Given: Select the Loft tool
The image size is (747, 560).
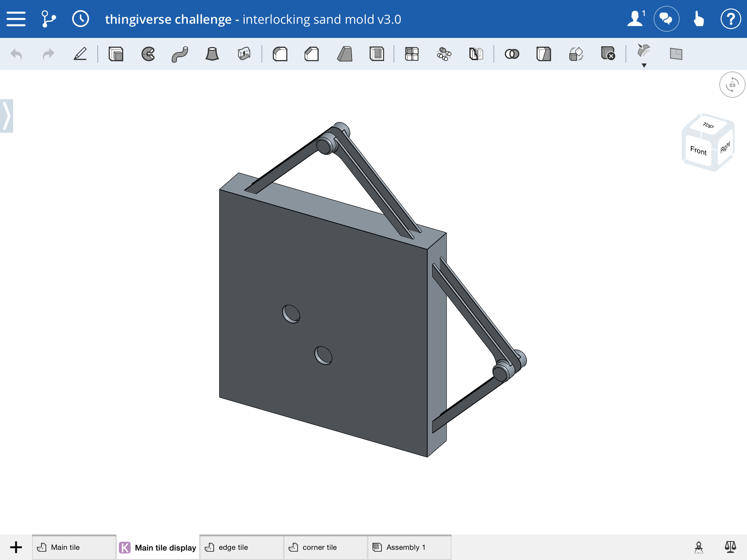Looking at the screenshot, I should [x=212, y=54].
